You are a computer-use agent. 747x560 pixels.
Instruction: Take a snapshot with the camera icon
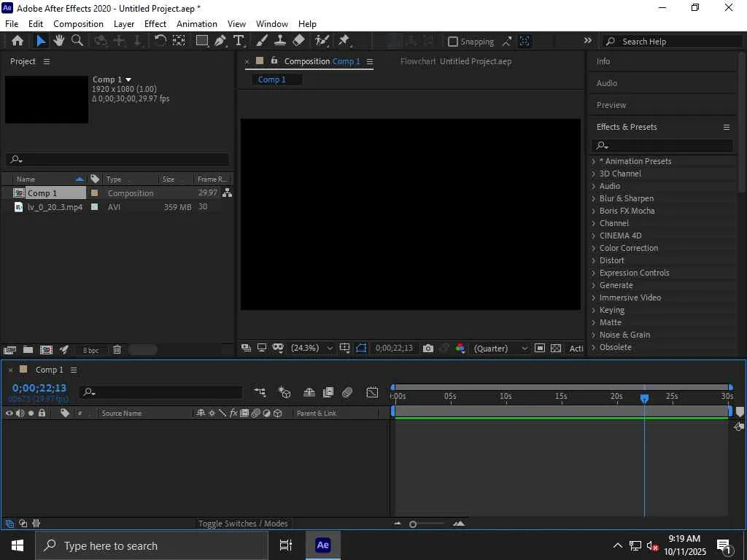428,349
